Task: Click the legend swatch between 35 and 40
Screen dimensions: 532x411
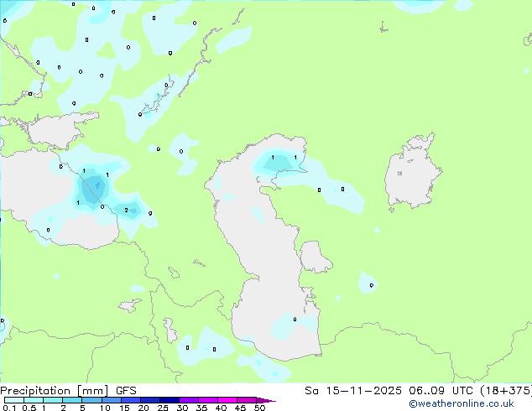Action: click(x=207, y=400)
